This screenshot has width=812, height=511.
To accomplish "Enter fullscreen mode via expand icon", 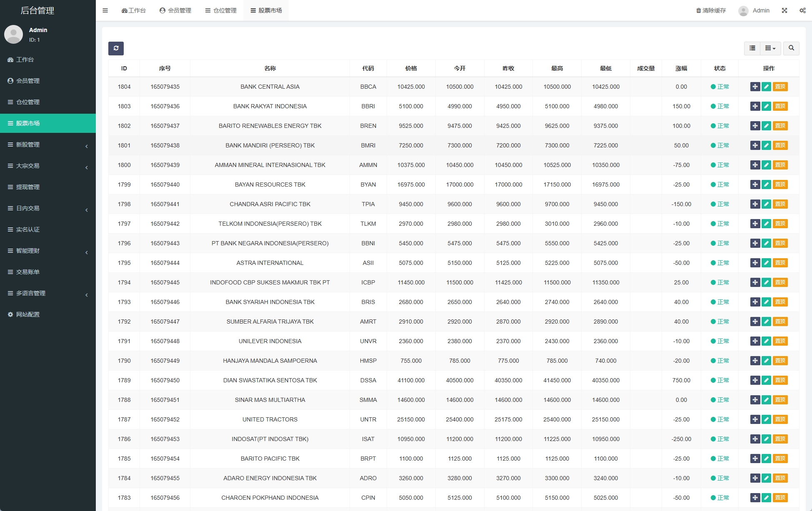I will (785, 10).
